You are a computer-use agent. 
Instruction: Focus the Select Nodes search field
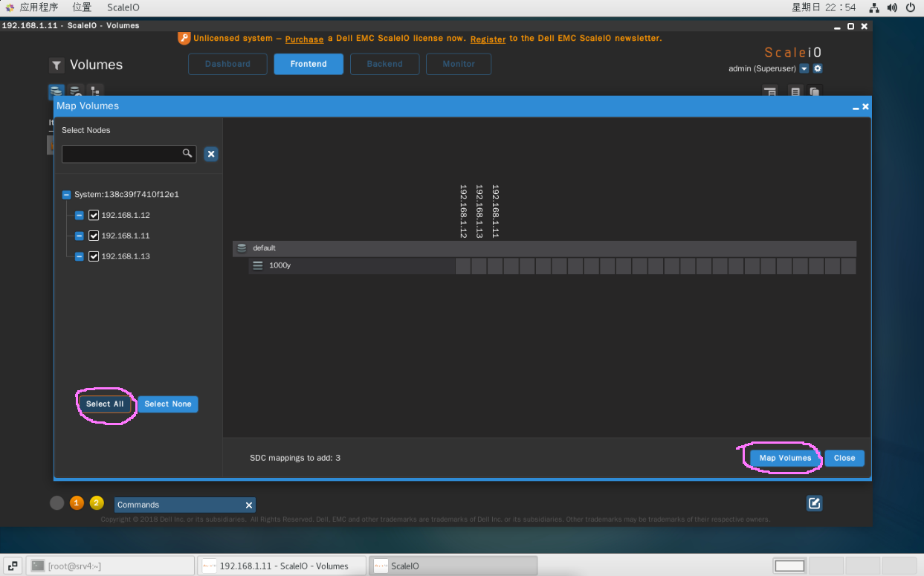129,154
